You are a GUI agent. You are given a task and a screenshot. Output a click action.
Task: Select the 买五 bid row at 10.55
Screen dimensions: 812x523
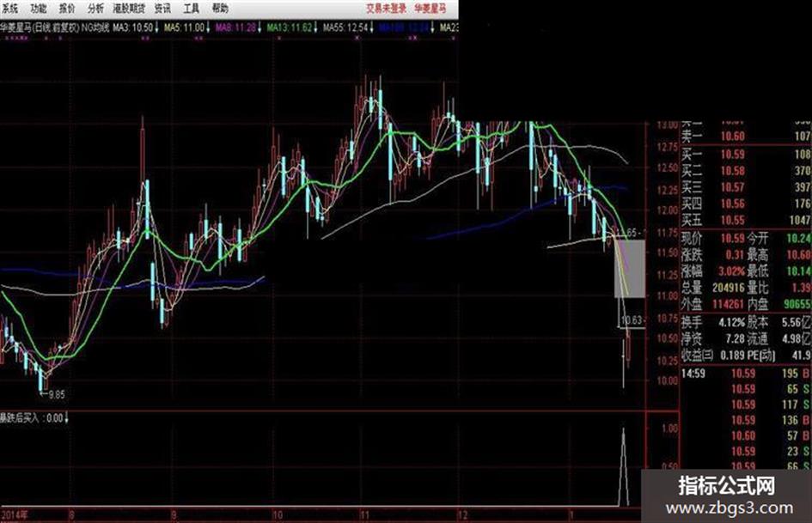[x=745, y=221]
